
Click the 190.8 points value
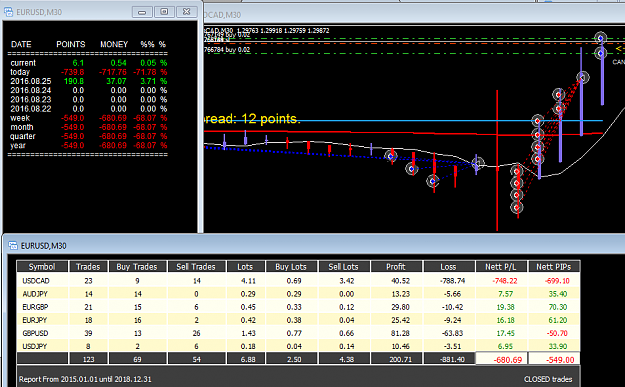click(x=74, y=81)
